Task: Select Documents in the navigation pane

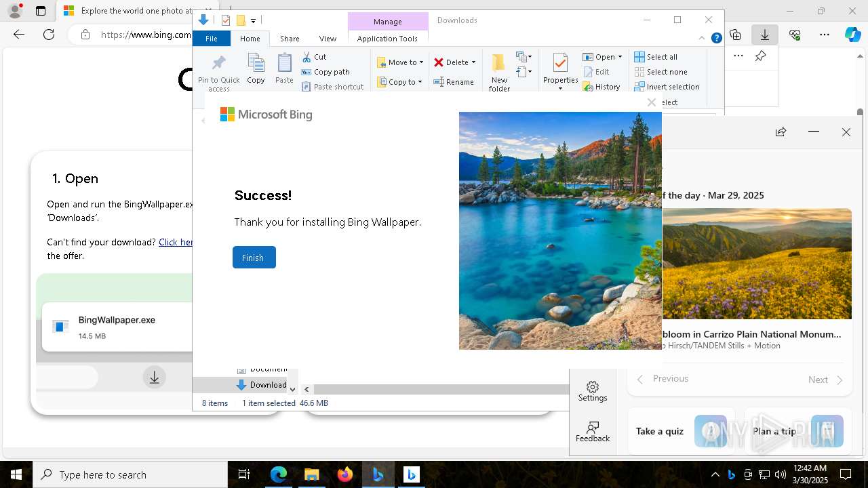Action: point(262,369)
